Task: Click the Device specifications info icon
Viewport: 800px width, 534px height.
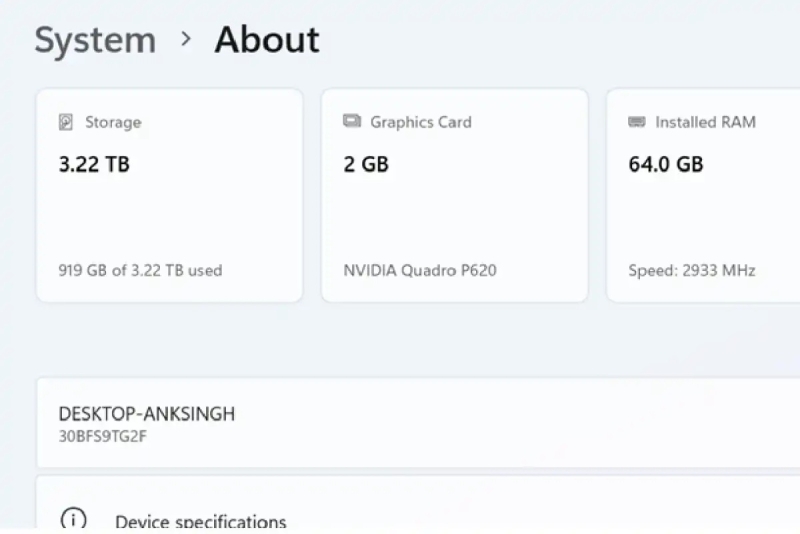Action: tap(73, 520)
